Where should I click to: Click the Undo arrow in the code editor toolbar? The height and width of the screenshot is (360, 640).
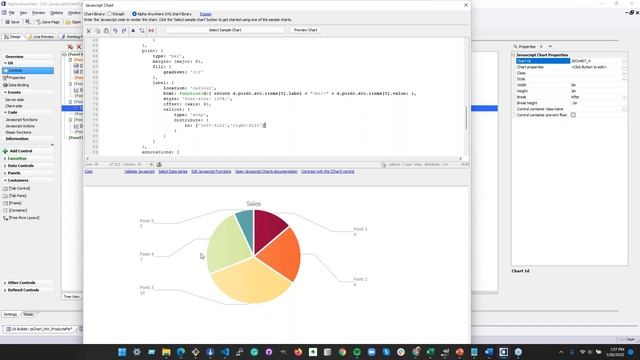coord(116,31)
